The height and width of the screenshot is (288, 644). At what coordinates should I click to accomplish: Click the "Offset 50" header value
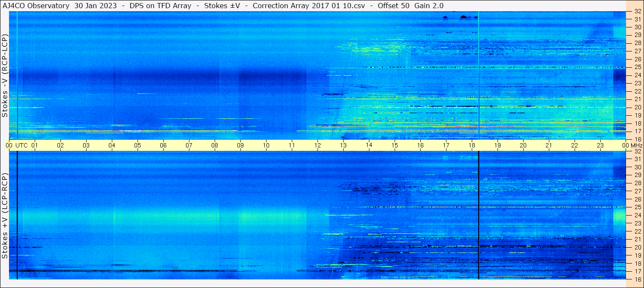coord(394,6)
